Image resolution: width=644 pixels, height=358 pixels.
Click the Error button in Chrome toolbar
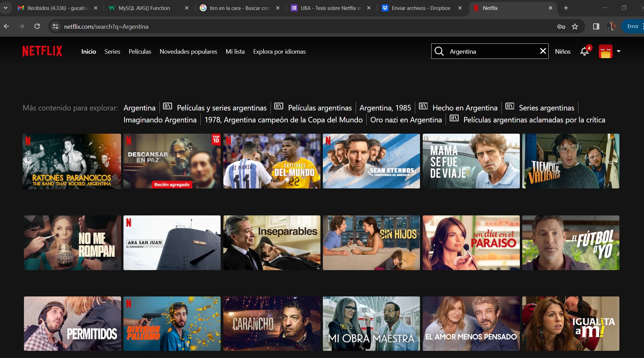633,26
